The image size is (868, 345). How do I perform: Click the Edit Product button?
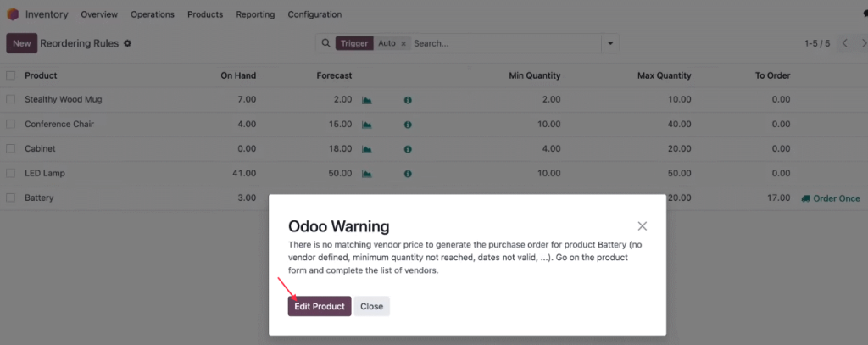[x=320, y=306]
